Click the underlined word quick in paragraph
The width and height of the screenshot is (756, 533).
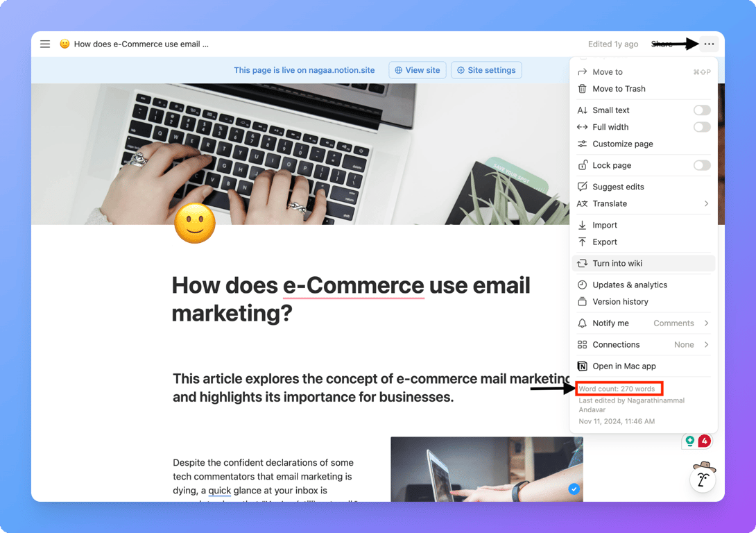[219, 491]
